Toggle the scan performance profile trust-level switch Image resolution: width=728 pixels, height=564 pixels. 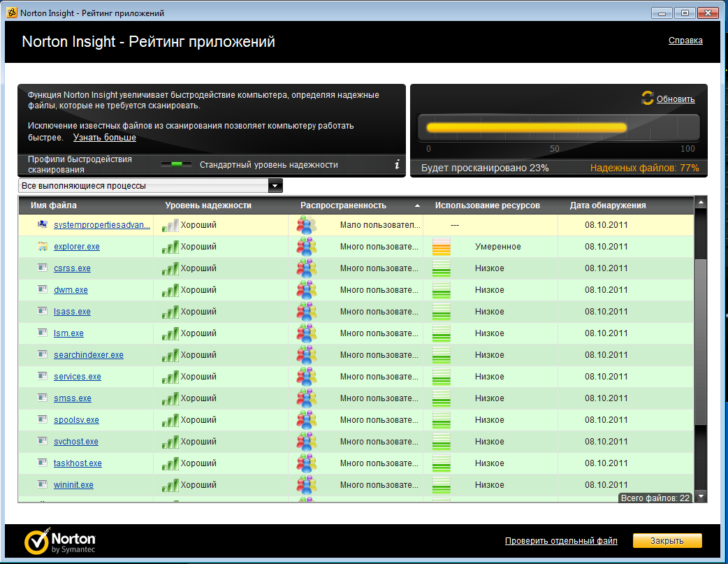[176, 164]
